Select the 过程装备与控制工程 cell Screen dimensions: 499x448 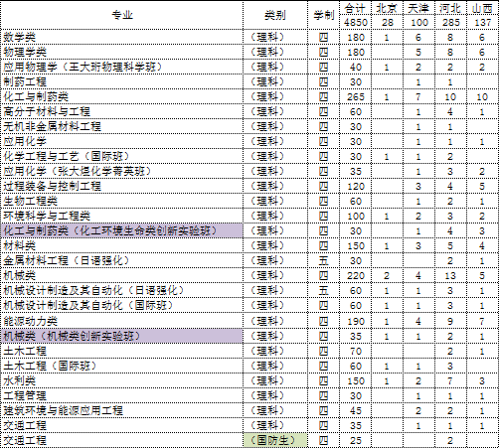point(122,186)
